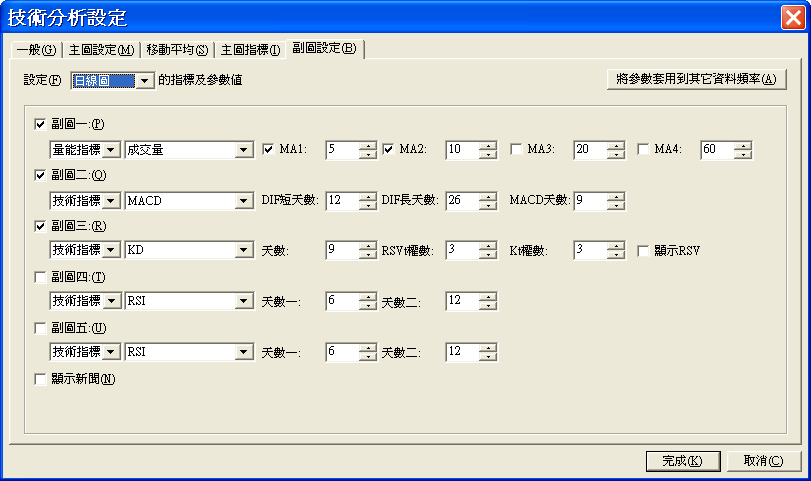Open the 日線圖 frequency dropdown
Viewport: 811px width, 481px height.
[x=145, y=80]
